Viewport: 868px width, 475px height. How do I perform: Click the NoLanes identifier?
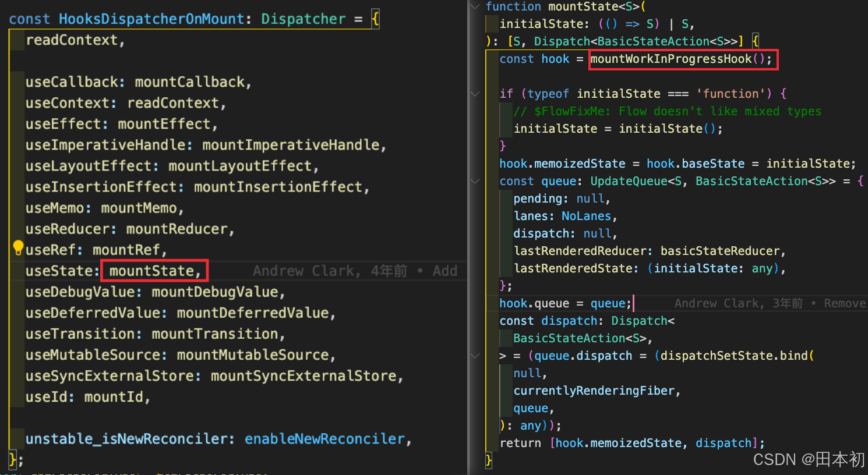(586, 216)
